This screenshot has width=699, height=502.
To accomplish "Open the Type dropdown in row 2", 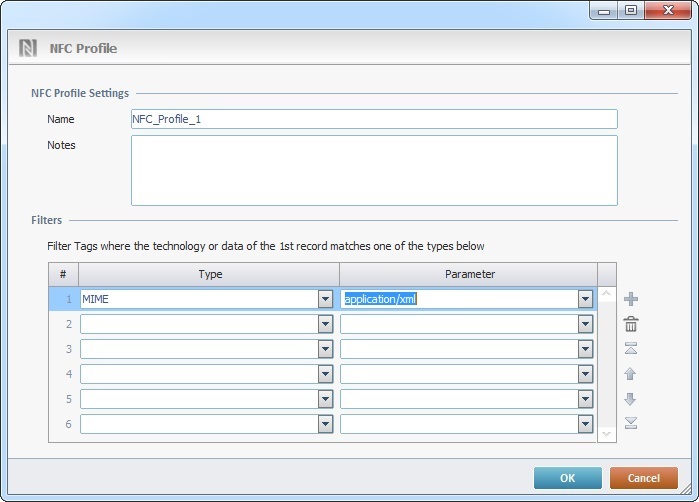I will [325, 324].
